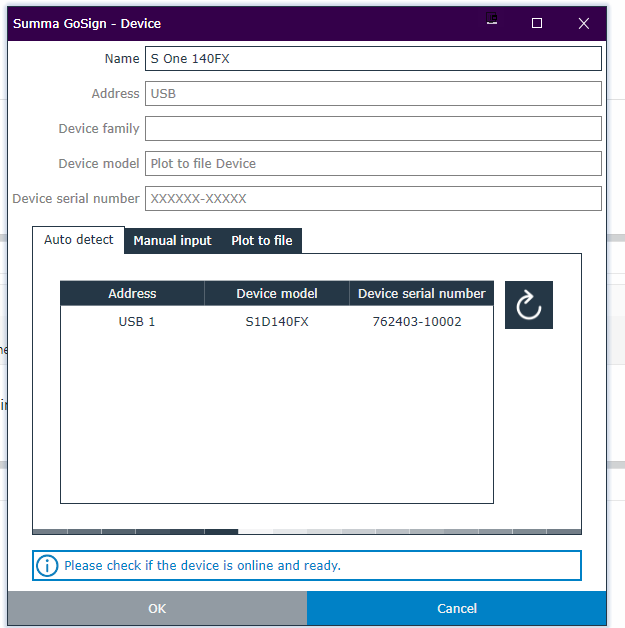Click the Device serial number field
625x628 pixels.
click(x=373, y=198)
